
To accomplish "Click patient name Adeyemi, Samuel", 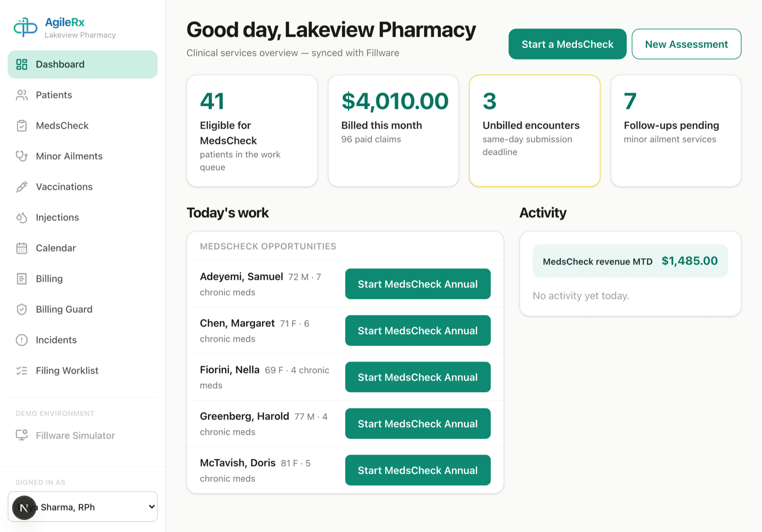I will tap(242, 276).
